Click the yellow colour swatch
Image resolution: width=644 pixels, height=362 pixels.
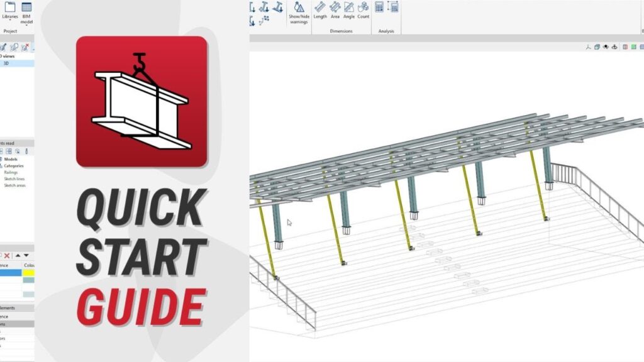coord(29,273)
